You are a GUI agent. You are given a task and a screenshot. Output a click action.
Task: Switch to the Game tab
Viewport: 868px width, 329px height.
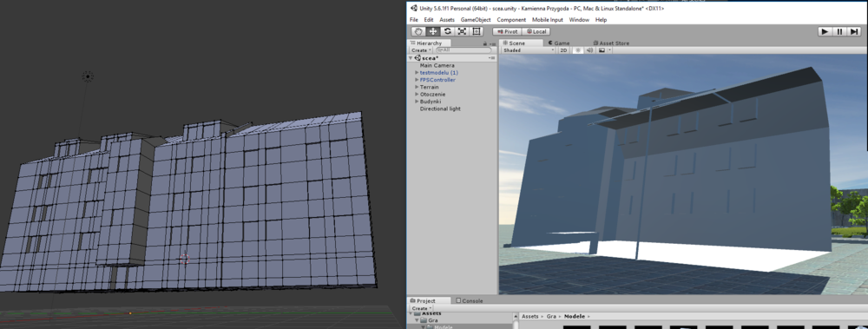click(x=559, y=43)
